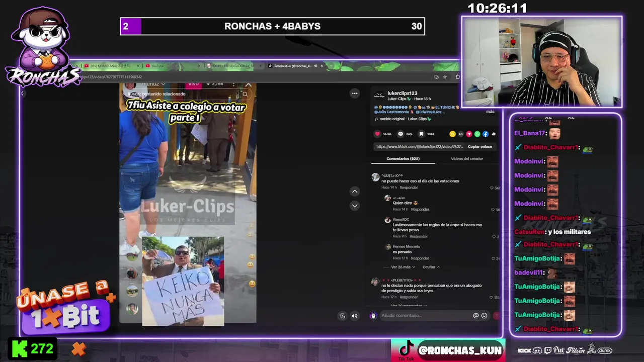The height and width of the screenshot is (362, 644).
Task: Open the embed code icon
Action: click(460, 134)
